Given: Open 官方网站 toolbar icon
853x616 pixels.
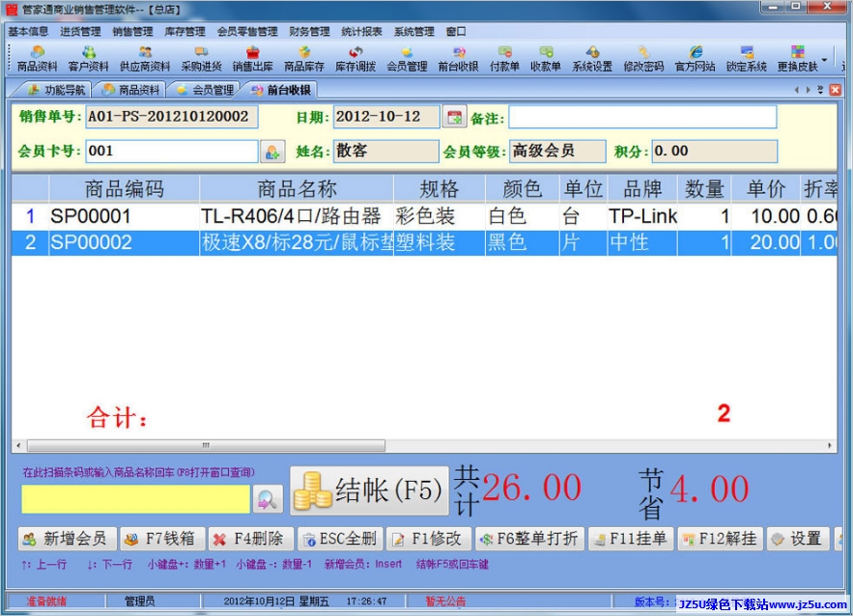Looking at the screenshot, I should (696, 59).
